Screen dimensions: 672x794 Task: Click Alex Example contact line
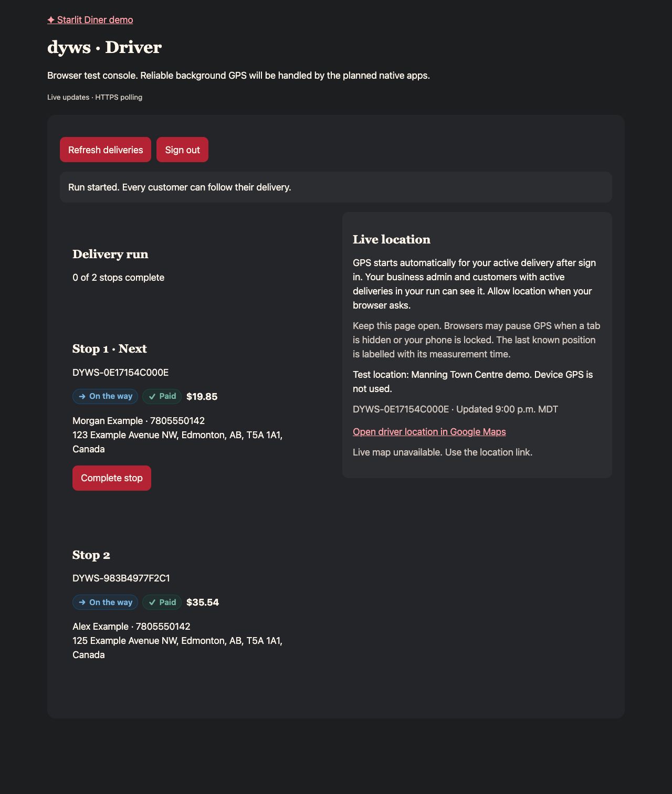point(131,627)
